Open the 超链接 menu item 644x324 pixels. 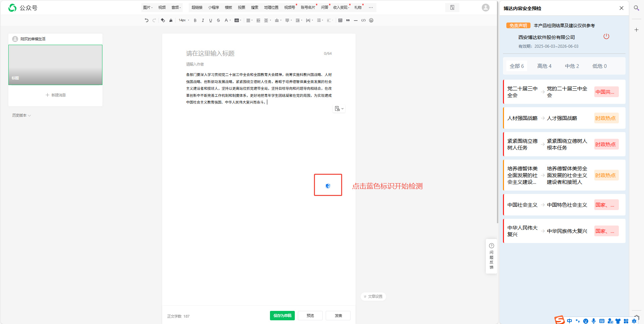[x=197, y=7]
